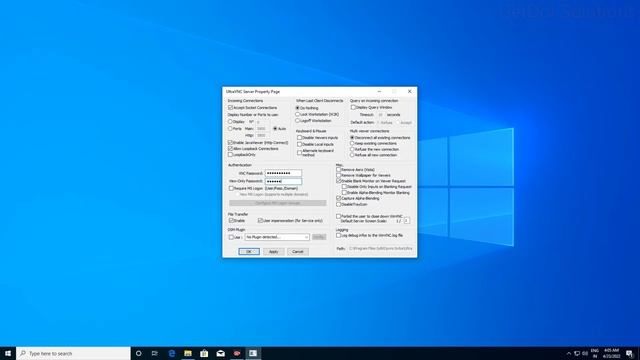Check Disable Local inputs
The image size is (640, 360).
pos(299,144)
